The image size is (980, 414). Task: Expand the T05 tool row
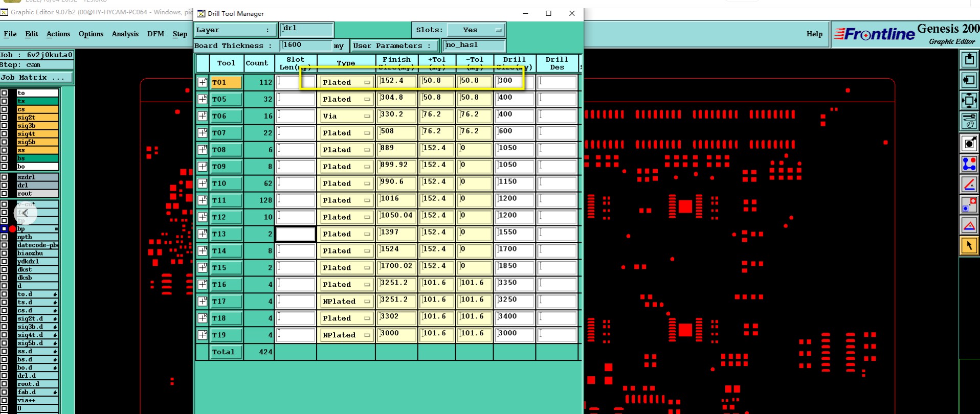tap(203, 99)
